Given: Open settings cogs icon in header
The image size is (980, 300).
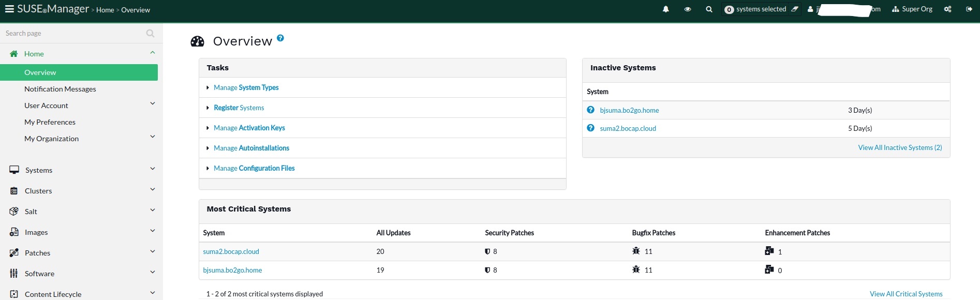Looking at the screenshot, I should (x=947, y=9).
